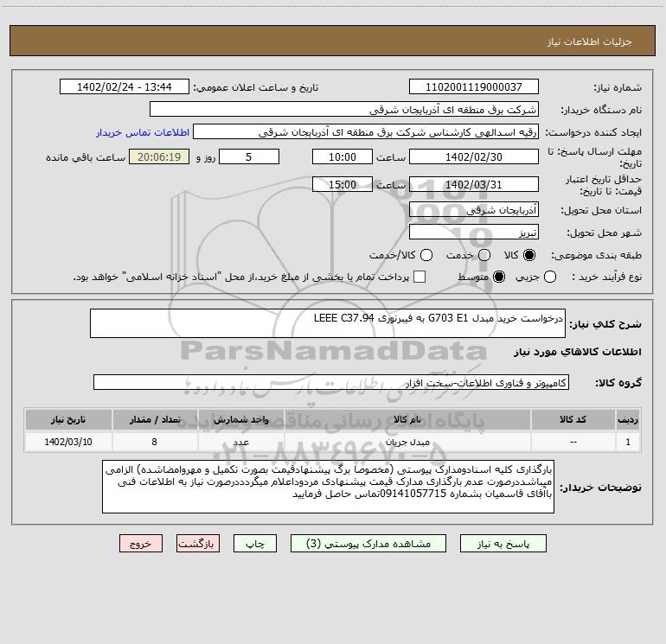The image size is (666, 644).
Task: Click the نام کالا column header
Action: (407, 420)
